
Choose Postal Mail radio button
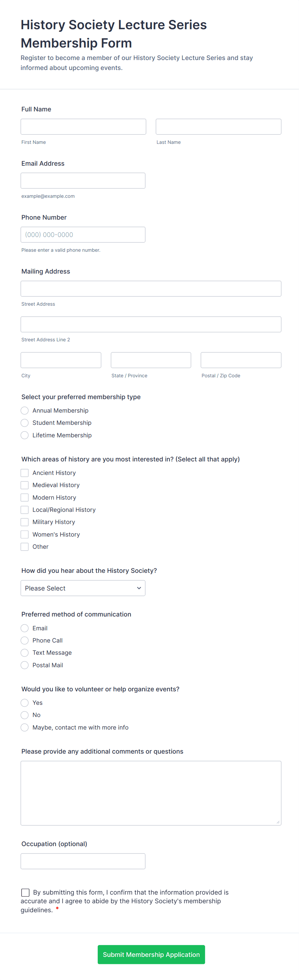click(x=25, y=665)
